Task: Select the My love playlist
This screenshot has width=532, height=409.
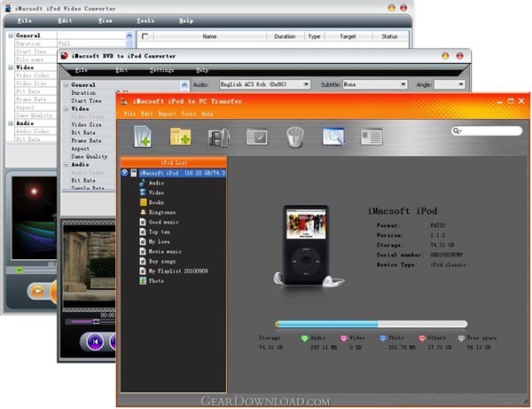Action: 154,241
